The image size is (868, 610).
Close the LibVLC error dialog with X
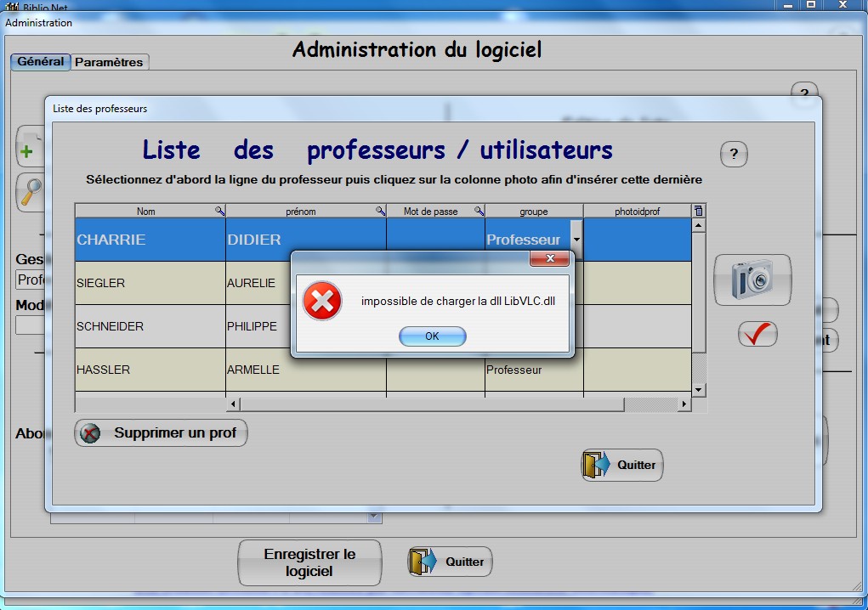549,258
